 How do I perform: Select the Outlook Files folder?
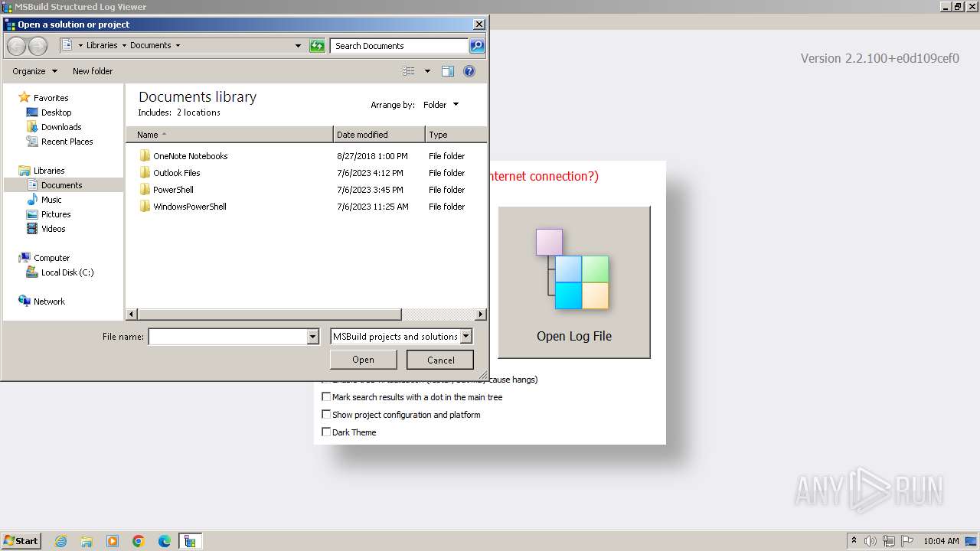(x=176, y=173)
